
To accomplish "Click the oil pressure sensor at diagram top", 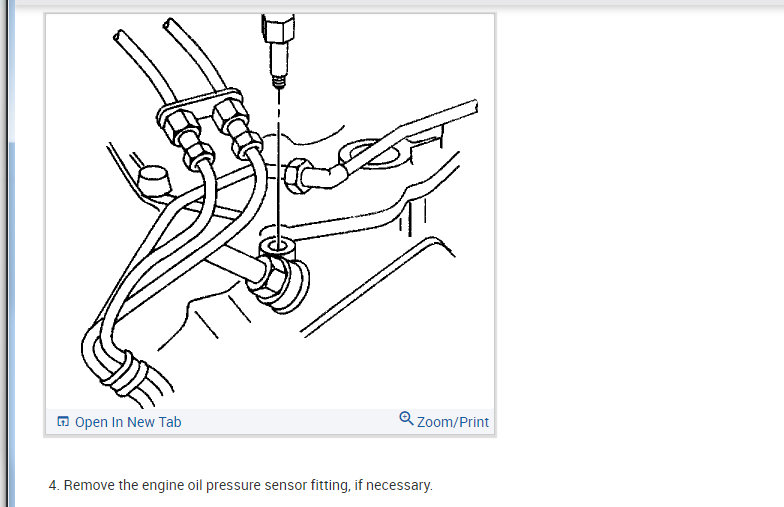I will (278, 50).
